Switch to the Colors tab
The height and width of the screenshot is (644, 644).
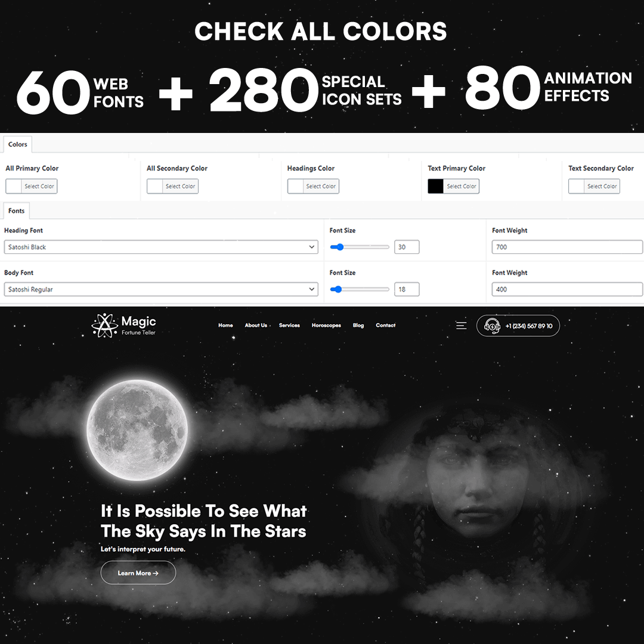click(x=18, y=144)
